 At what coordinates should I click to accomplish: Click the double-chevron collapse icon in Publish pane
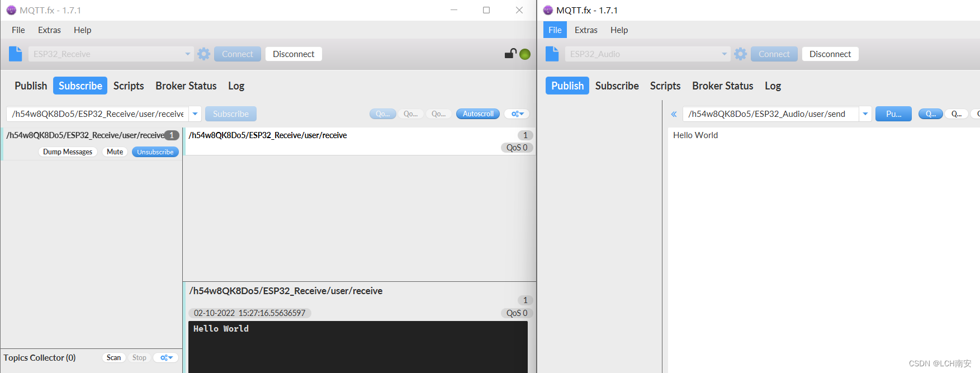click(674, 114)
